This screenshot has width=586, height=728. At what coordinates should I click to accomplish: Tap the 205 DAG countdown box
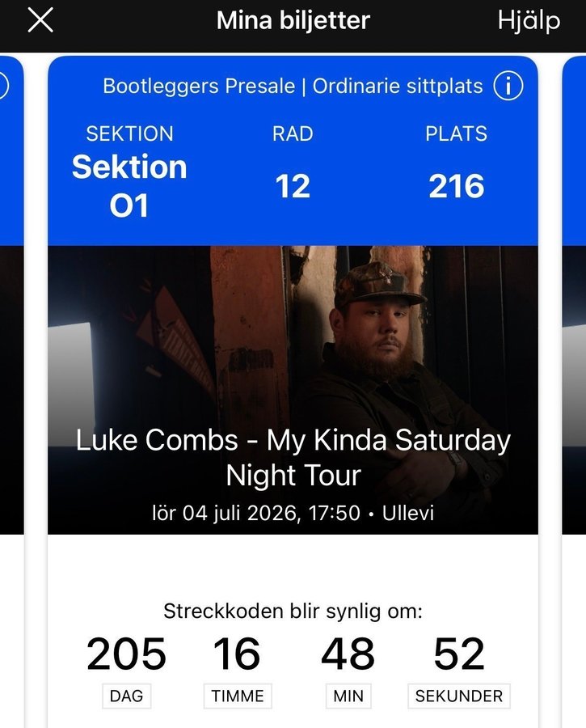[126, 667]
